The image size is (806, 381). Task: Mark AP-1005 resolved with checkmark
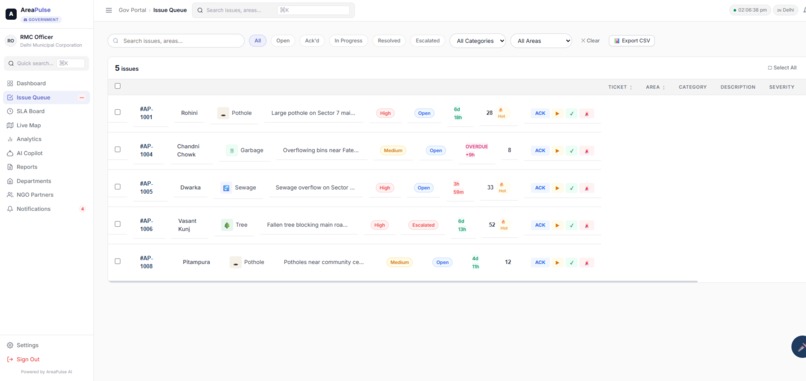click(572, 188)
